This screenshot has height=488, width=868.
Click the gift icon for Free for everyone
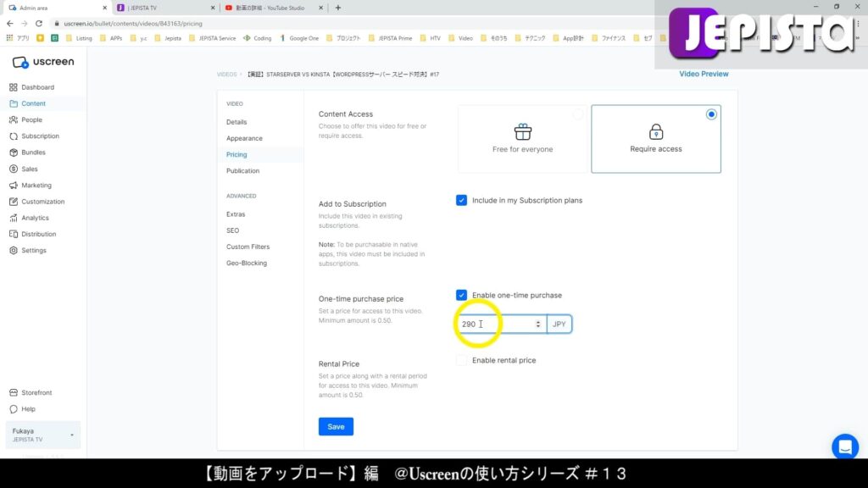pyautogui.click(x=522, y=131)
